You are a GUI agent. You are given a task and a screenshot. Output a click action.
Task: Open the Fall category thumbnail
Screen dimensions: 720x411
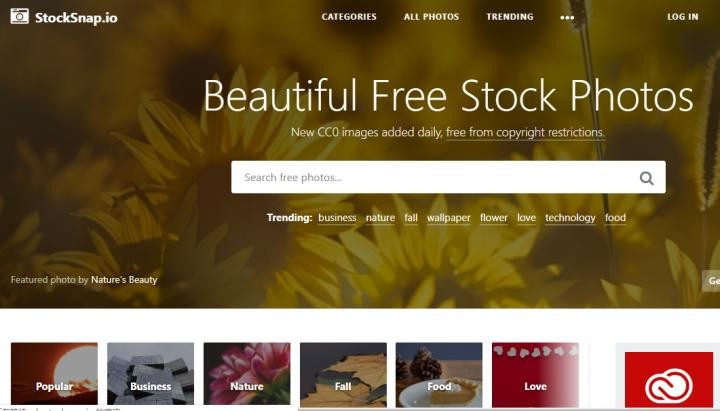343,375
